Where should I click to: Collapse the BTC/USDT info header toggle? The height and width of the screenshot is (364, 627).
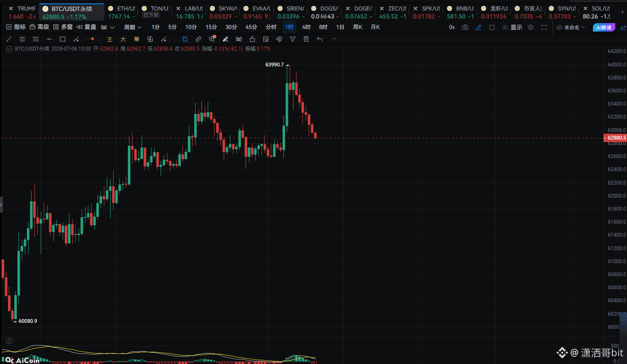tap(9, 49)
